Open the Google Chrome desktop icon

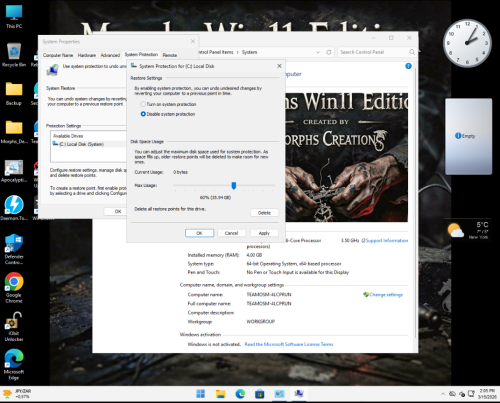pyautogui.click(x=14, y=287)
